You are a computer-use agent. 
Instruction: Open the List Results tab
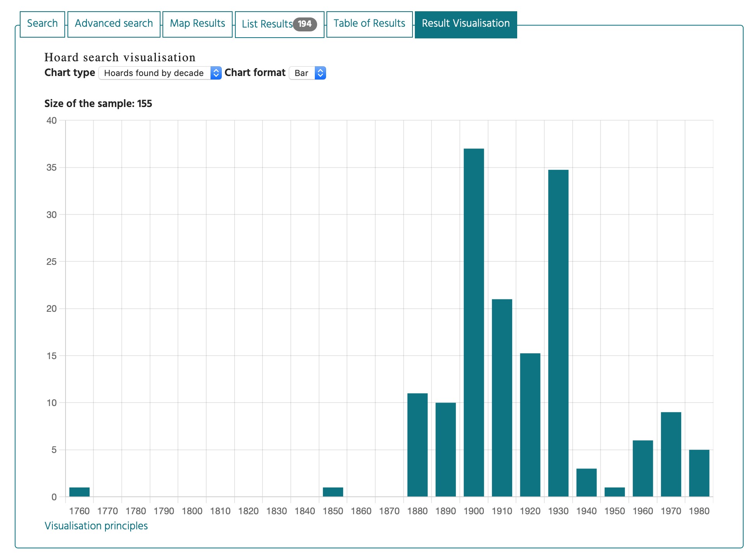[x=267, y=24]
